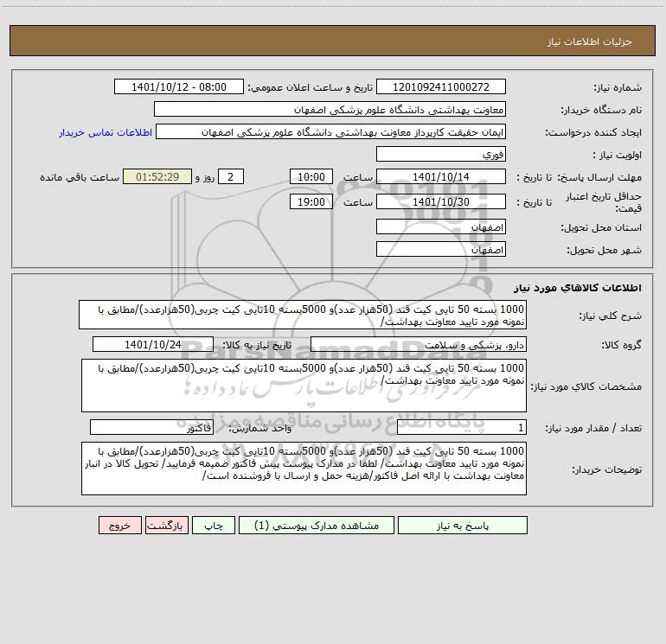Click the announcement date field 1401/10/12 - 08:00

[x=179, y=86]
